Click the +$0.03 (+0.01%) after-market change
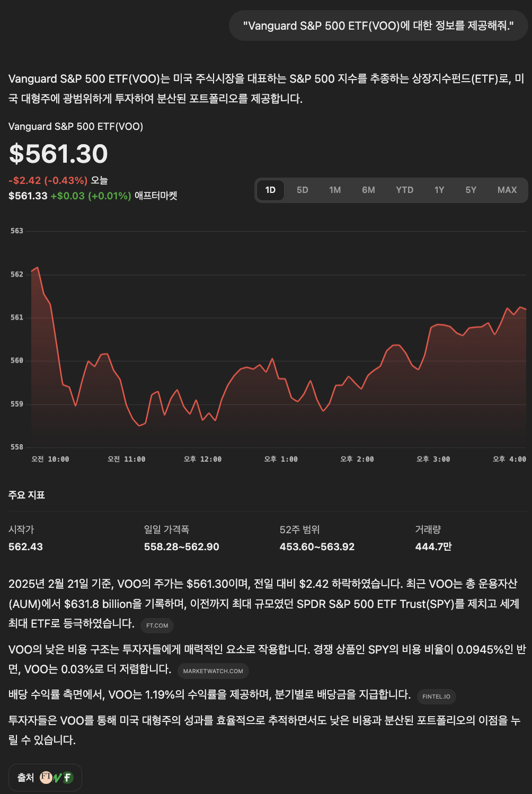 tap(91, 196)
